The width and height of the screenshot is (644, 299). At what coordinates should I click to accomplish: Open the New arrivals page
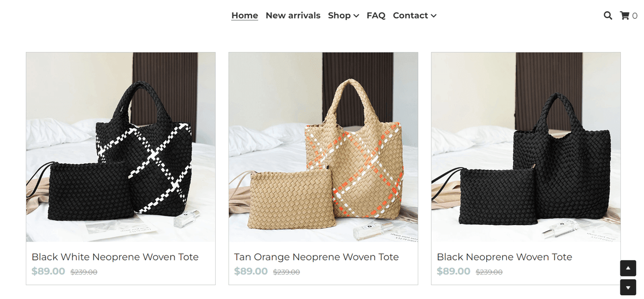pyautogui.click(x=293, y=16)
